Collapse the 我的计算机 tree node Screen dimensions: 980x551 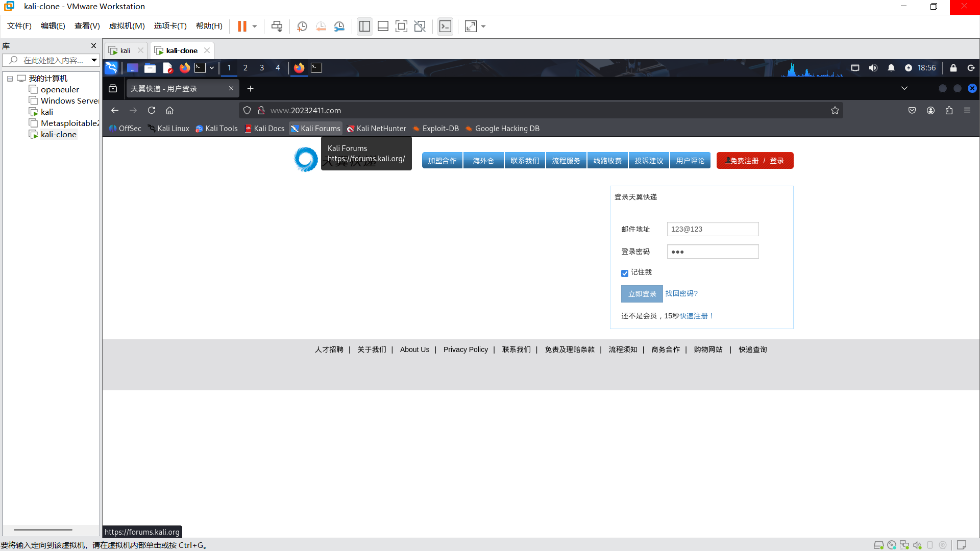click(10, 79)
